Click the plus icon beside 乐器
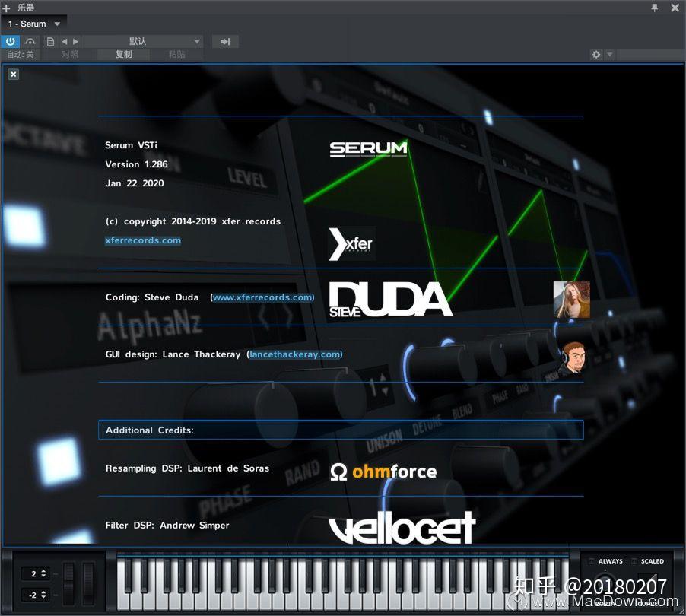Screen dimensions: 686x616 click(x=6, y=8)
